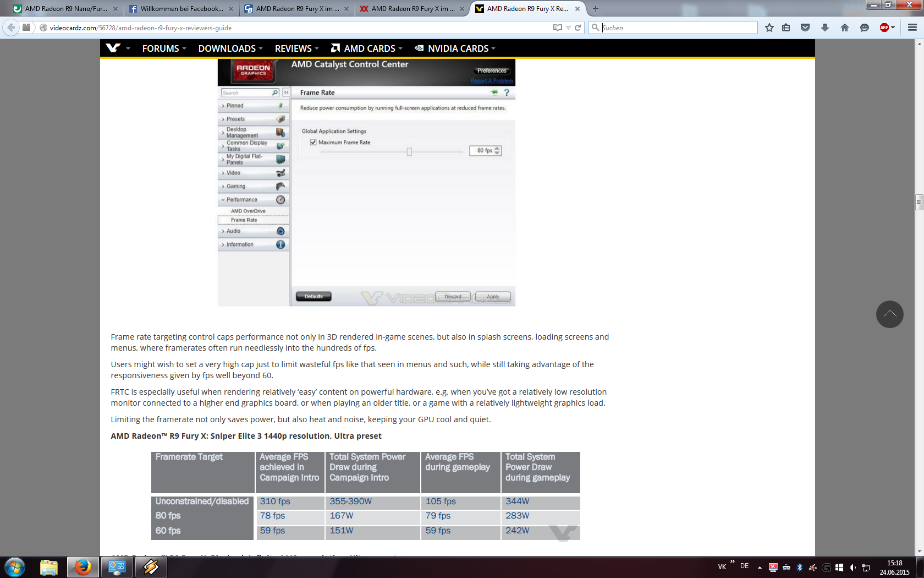Click the question mark help icon in Frame Rate header

(x=507, y=92)
